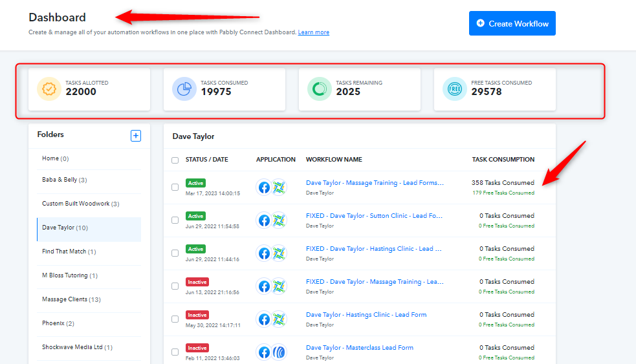Select checkbox for FIXED Sutton Clinic workflow
636x364 pixels.
[x=175, y=220]
